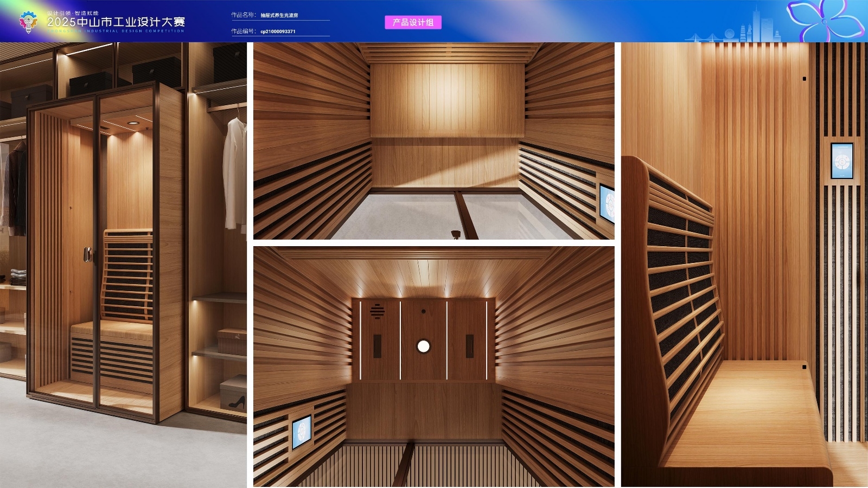Click the pink 产品设计组 button

413,22
